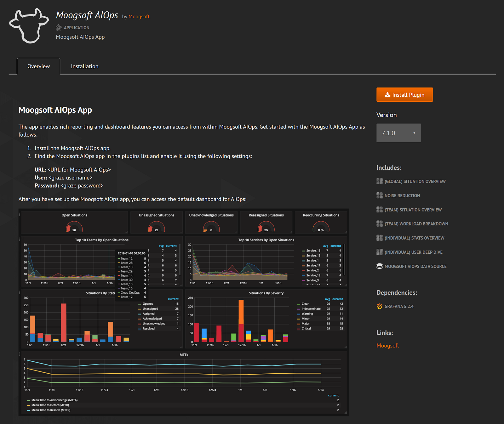Click the database icon beside MOOGSOFT AIOPS DATA SOURCE
This screenshot has height=424, width=504.
380,266
